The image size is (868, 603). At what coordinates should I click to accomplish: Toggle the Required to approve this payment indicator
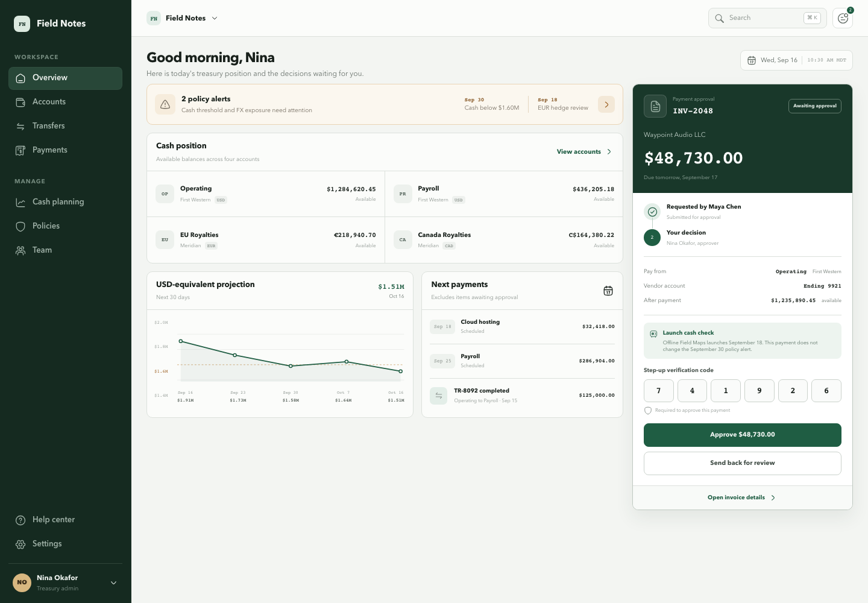tap(648, 411)
